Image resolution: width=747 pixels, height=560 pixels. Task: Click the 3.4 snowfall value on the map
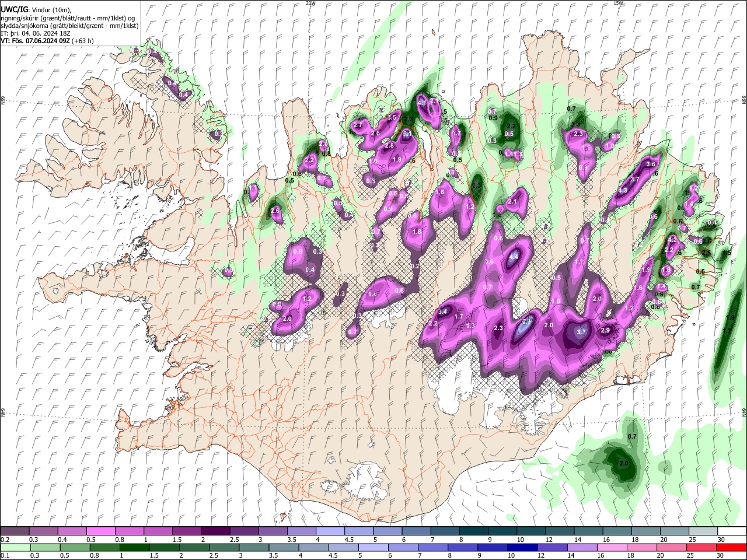[442, 311]
